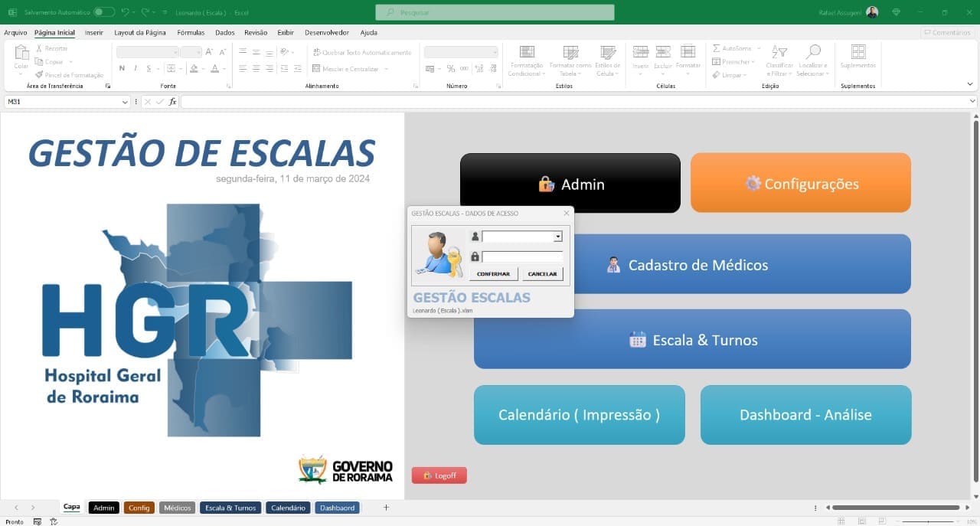Select the Médicos sheet tab
The image size is (980, 526).
pos(177,508)
